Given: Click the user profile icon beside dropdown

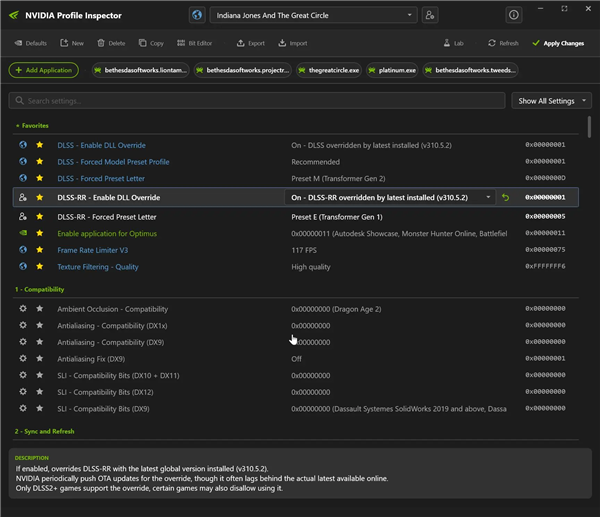Looking at the screenshot, I should (430, 15).
